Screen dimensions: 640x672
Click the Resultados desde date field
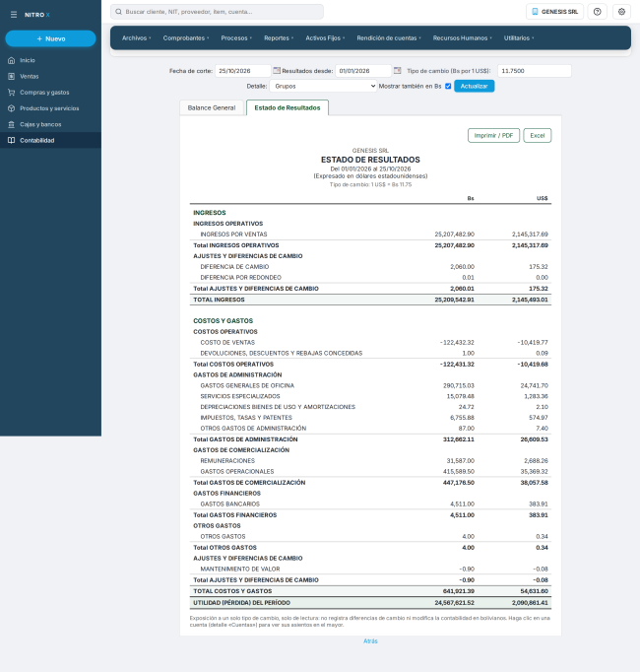(x=363, y=71)
